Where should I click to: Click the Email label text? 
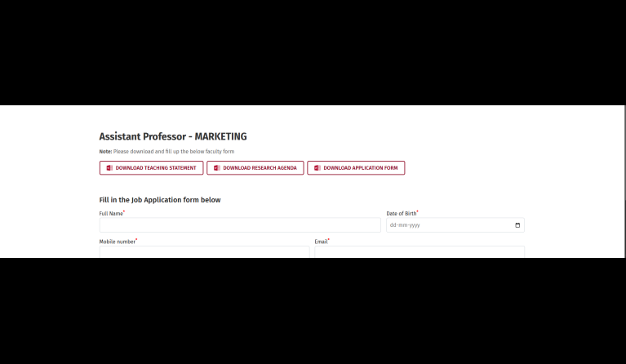(x=320, y=242)
